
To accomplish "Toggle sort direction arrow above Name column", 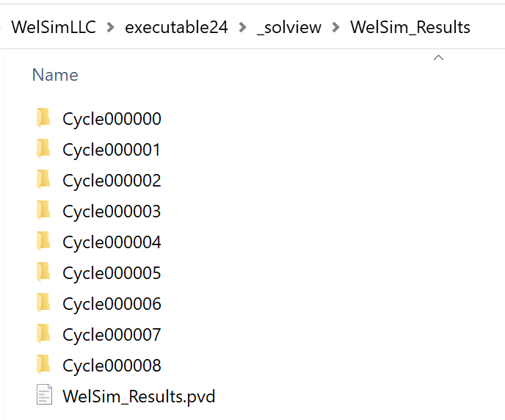I will tap(438, 58).
